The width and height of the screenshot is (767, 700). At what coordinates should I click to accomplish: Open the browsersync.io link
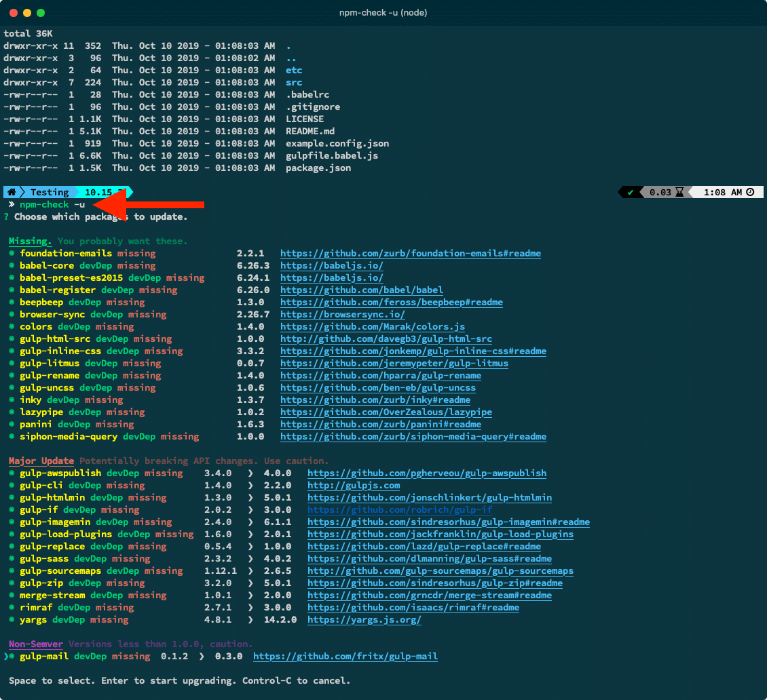pos(342,314)
